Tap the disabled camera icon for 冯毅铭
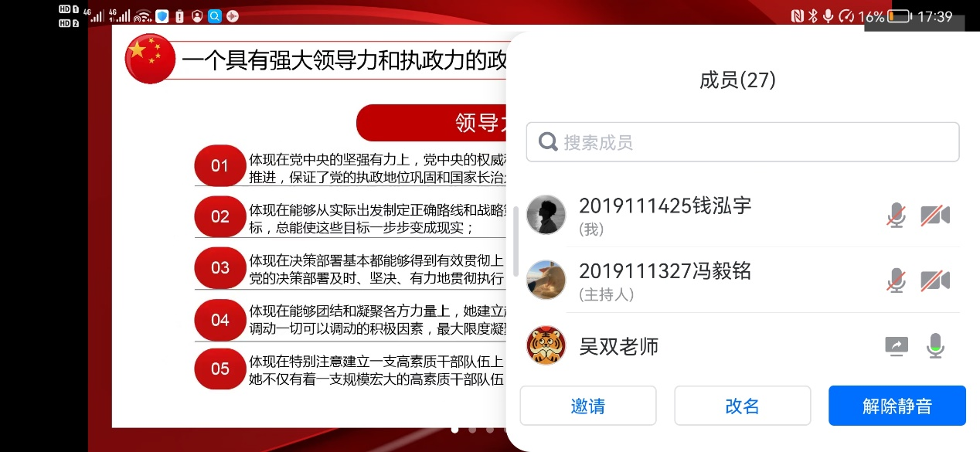 [x=935, y=280]
